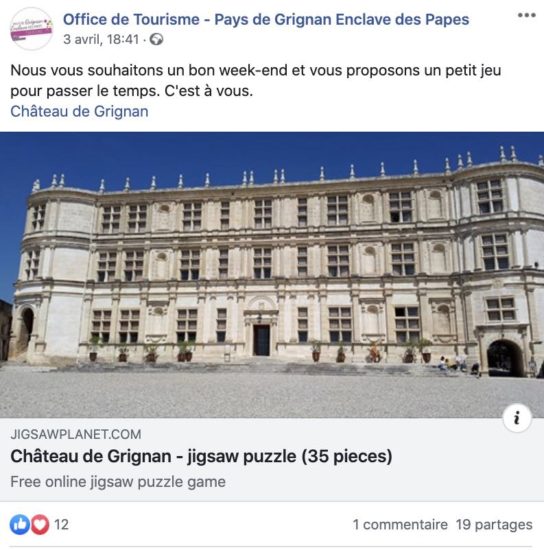Click the arched gateway at photo's right
The width and height of the screenshot is (544, 550).
point(505,358)
